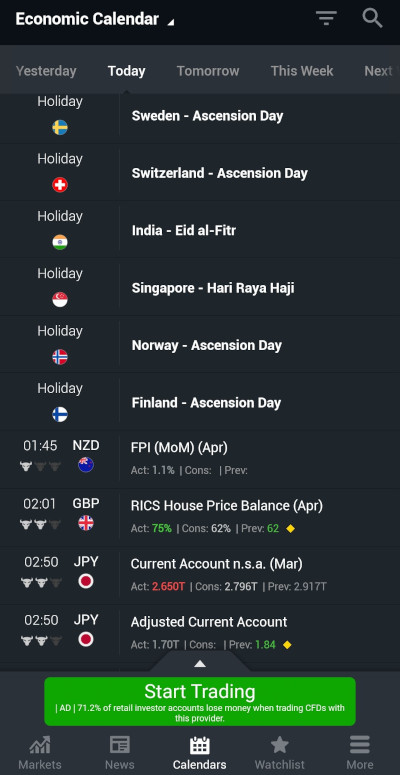Switch to the Tomorrow tab
This screenshot has height=775, width=400.
[x=208, y=71]
